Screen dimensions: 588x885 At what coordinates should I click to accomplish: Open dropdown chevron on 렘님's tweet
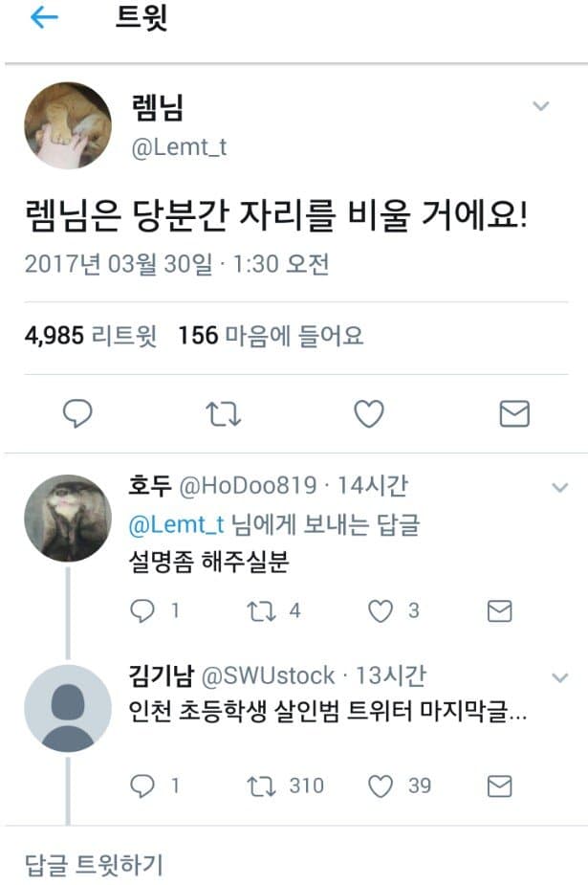point(540,106)
